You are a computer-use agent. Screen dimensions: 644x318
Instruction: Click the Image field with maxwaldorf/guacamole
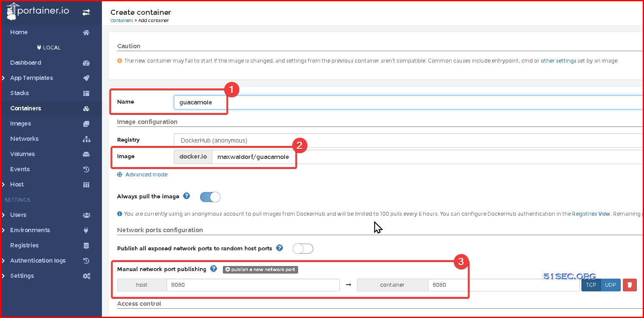[428, 157]
